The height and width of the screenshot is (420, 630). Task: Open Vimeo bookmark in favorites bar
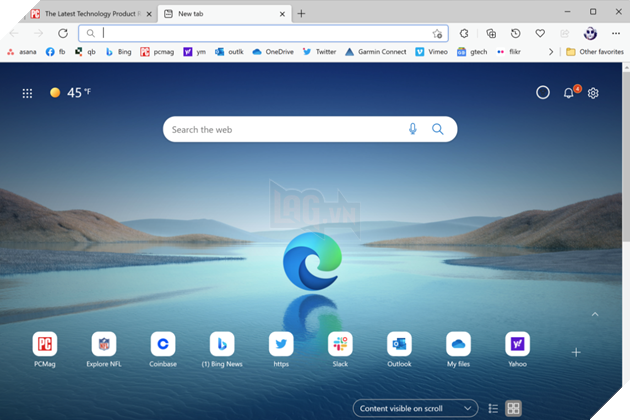pos(432,52)
